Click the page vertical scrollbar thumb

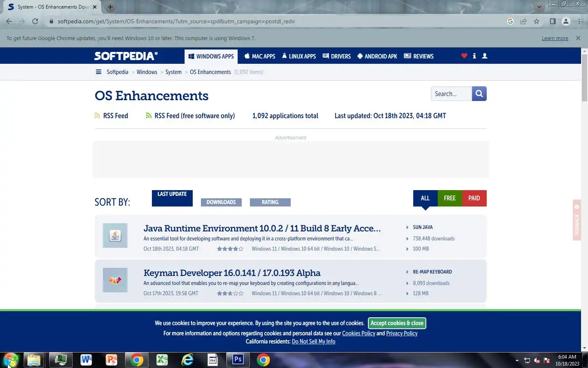coord(584,78)
